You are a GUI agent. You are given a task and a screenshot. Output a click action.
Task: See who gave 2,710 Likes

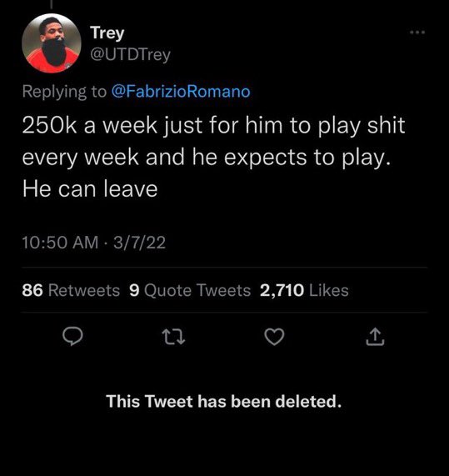coord(304,290)
